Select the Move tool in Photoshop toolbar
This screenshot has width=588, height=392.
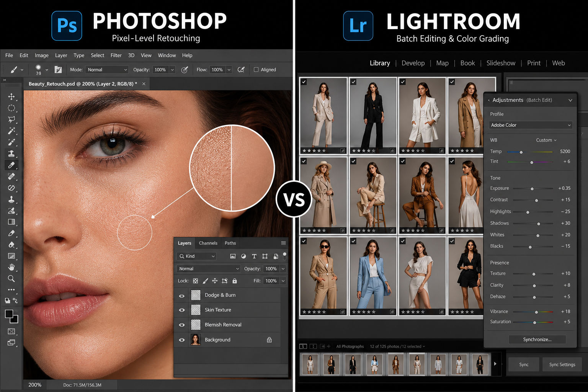coord(11,96)
